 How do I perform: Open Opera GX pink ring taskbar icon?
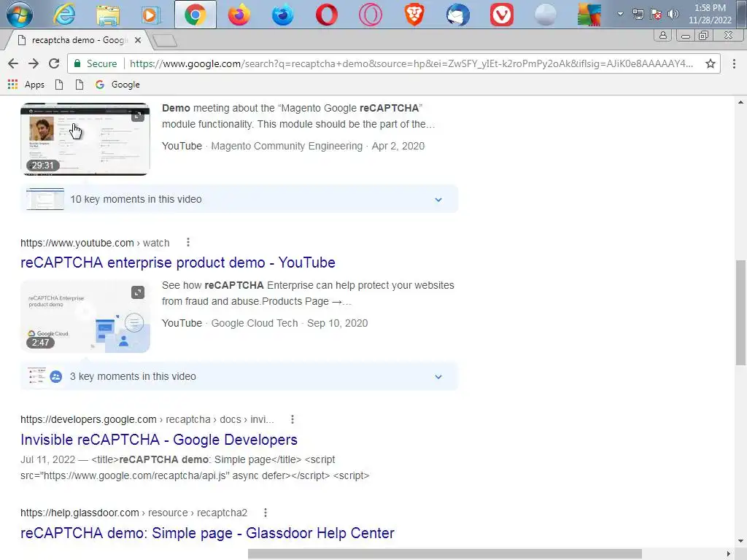(371, 15)
